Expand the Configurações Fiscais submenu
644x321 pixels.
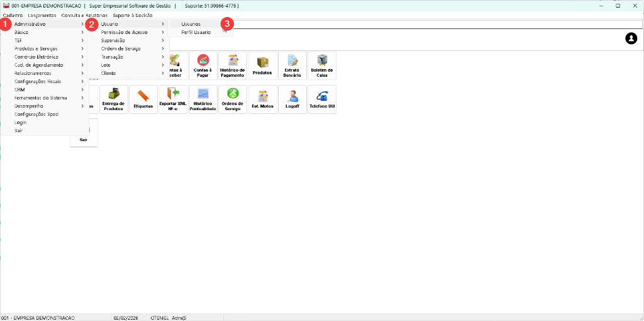pyautogui.click(x=38, y=81)
